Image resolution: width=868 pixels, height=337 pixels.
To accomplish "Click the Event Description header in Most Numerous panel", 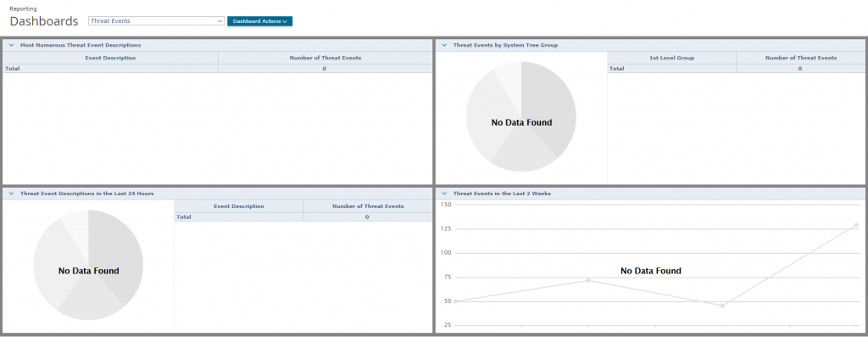I will coord(110,58).
